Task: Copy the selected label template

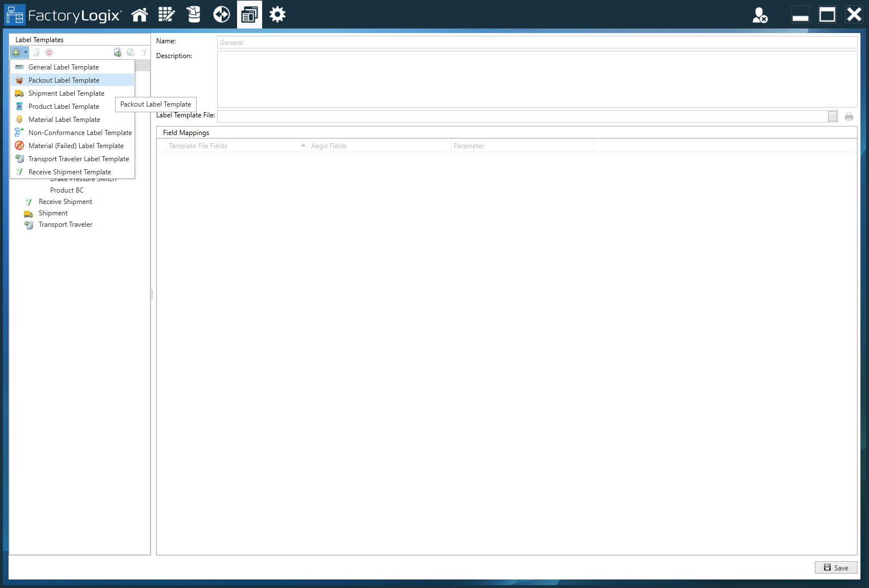Action: (36, 52)
